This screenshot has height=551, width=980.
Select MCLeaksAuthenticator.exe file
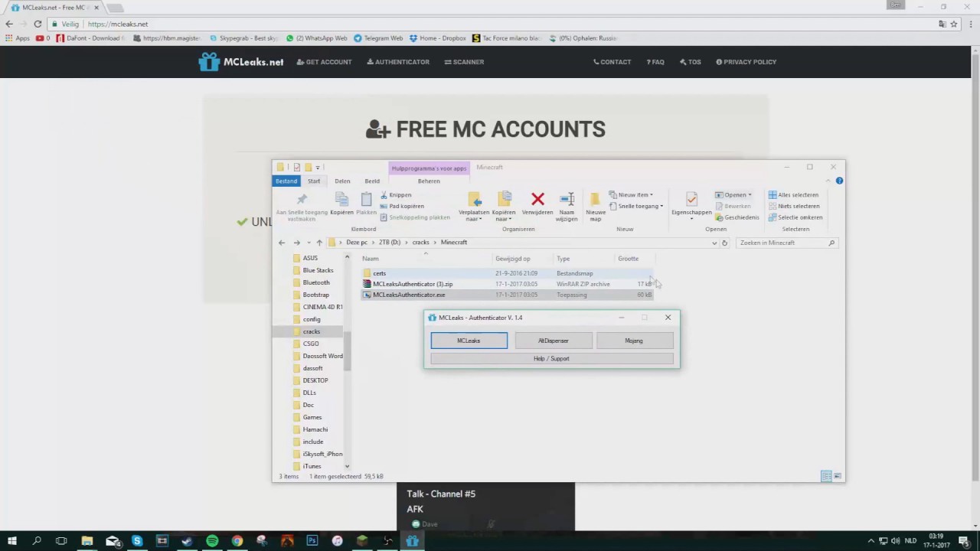pyautogui.click(x=507, y=295)
